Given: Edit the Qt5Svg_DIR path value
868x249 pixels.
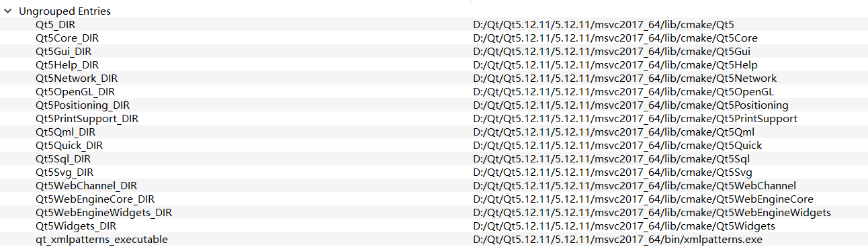Looking at the screenshot, I should click(613, 172).
